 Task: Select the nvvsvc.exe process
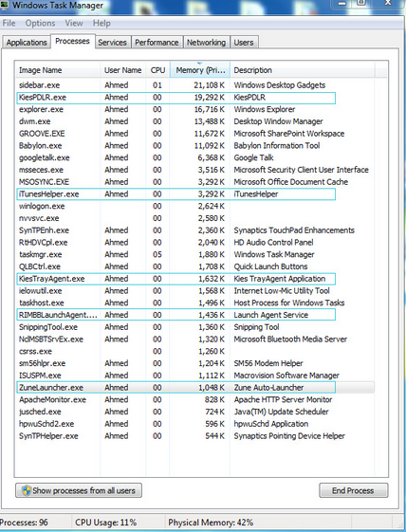pyautogui.click(x=194, y=218)
